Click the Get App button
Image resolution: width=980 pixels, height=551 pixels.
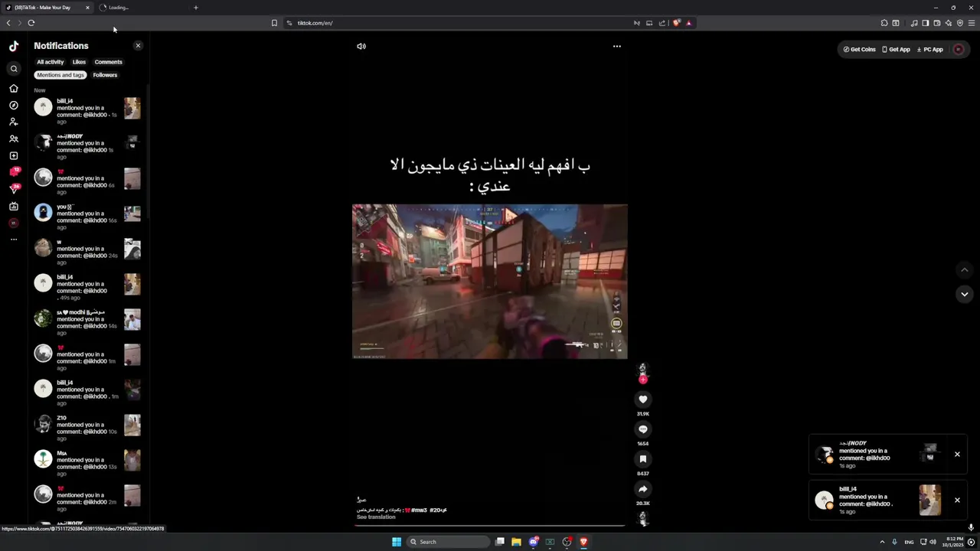tap(896, 49)
